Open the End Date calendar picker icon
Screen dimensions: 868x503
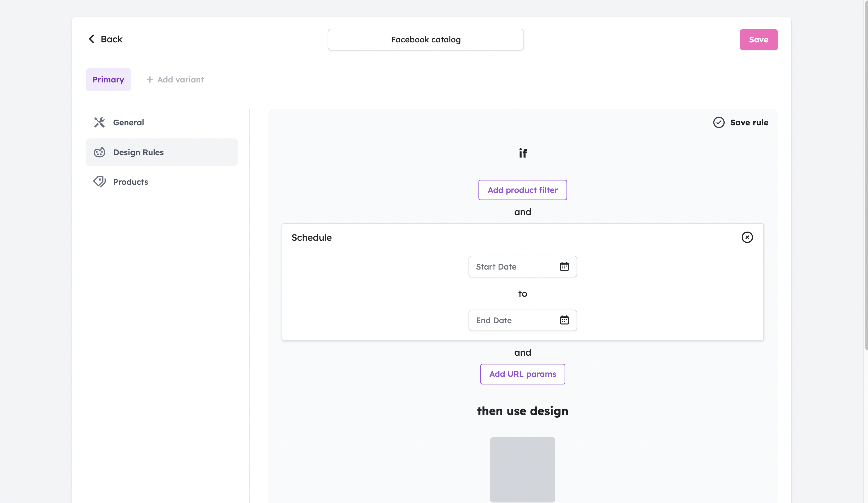point(564,320)
